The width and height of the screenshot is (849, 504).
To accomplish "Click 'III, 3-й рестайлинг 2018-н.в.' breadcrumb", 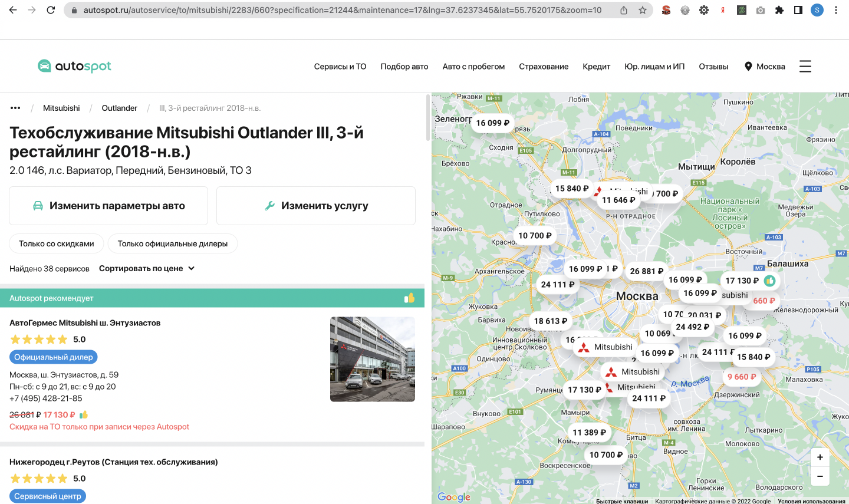I will [x=210, y=108].
